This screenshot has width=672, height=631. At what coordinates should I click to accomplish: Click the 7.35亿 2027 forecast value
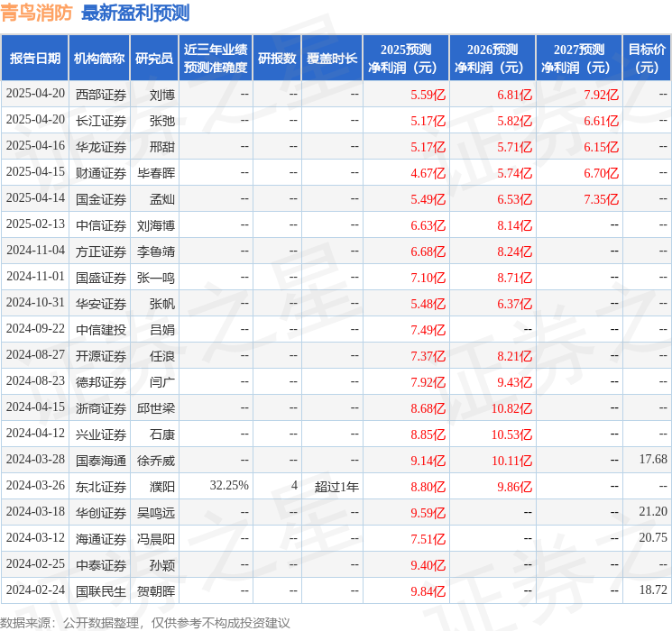click(x=602, y=199)
